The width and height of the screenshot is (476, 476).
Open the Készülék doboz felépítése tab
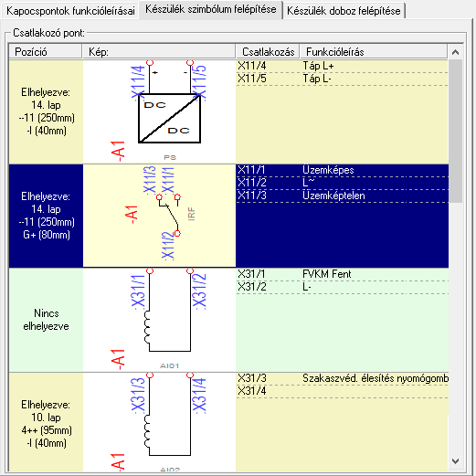[x=344, y=11]
